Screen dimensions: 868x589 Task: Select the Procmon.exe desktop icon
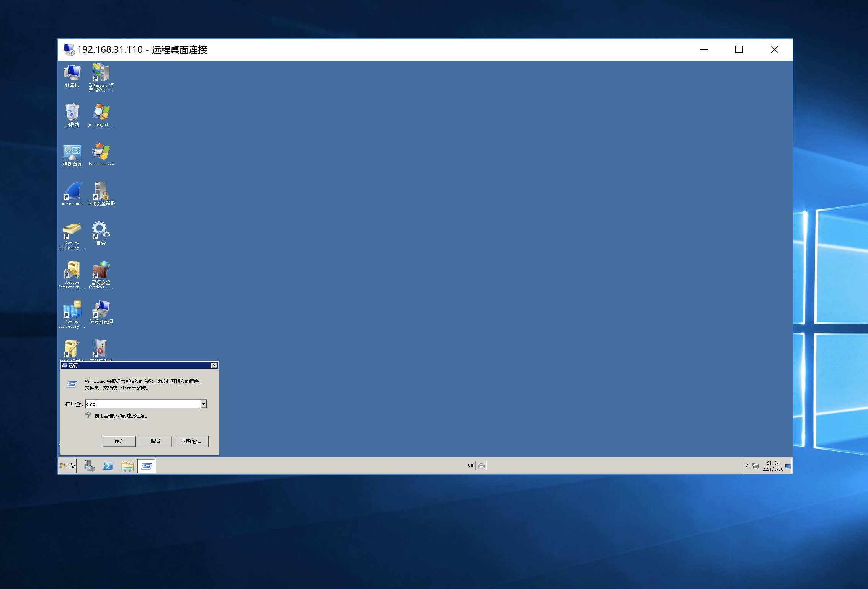coord(101,152)
